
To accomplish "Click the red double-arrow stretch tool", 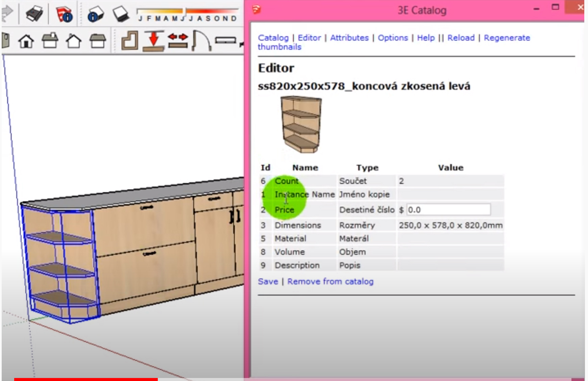I will 178,41.
